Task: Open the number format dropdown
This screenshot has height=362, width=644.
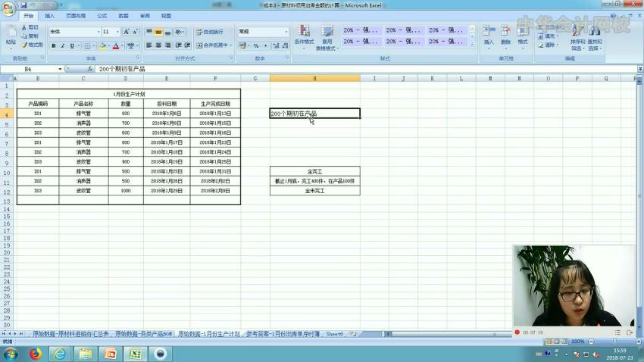Action: point(286,32)
